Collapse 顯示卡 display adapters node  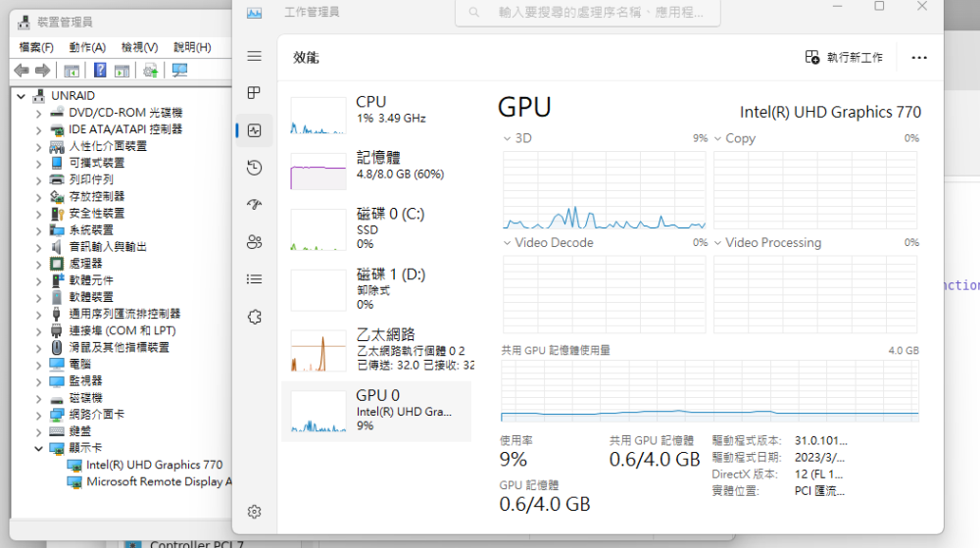coord(39,449)
